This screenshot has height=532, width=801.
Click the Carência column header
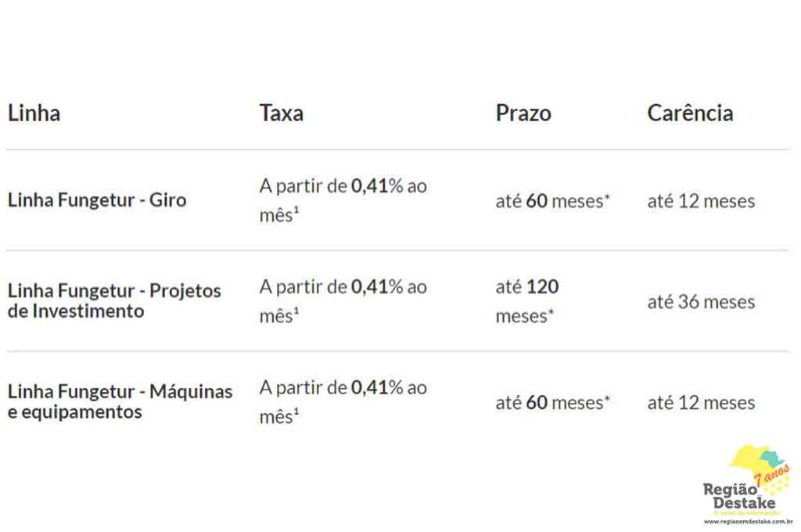(x=690, y=113)
